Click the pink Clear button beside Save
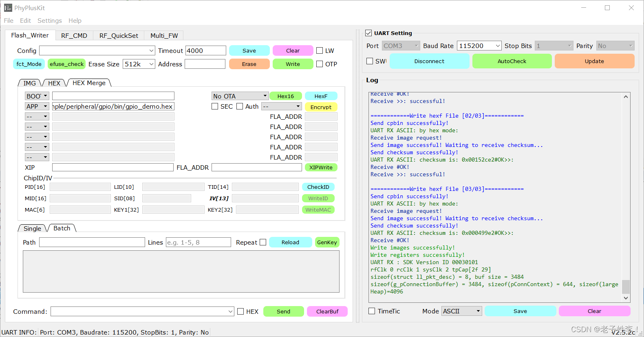The height and width of the screenshot is (337, 644). pos(293,50)
